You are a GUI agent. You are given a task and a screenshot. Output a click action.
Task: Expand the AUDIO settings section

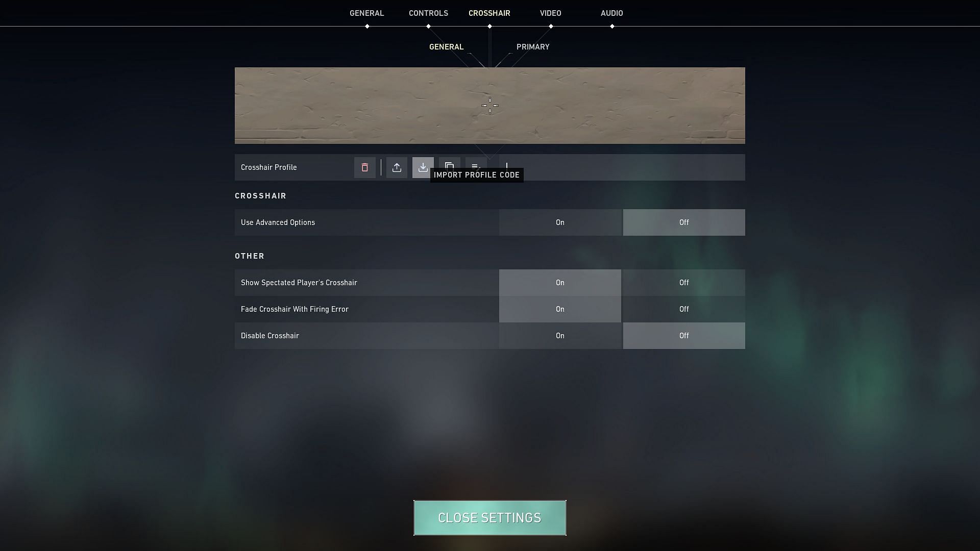point(611,13)
